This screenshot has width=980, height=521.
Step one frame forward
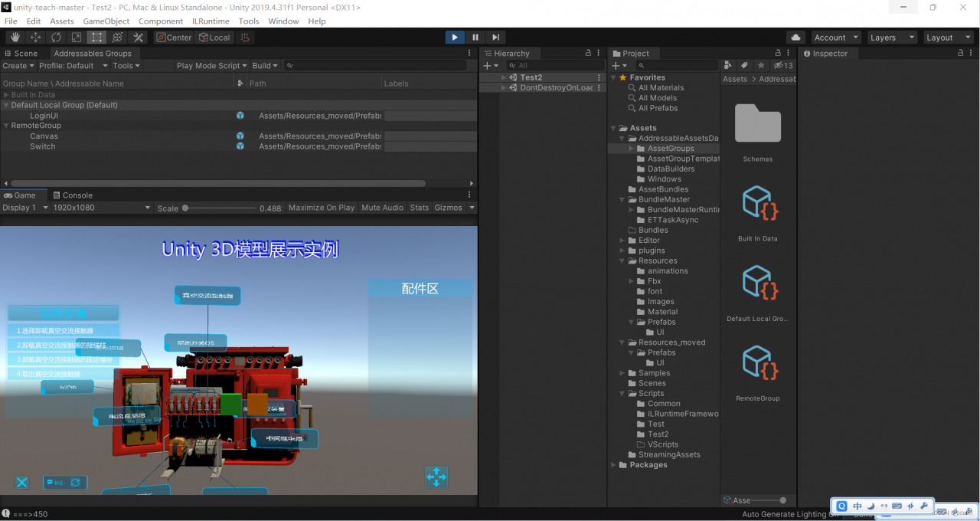[496, 37]
